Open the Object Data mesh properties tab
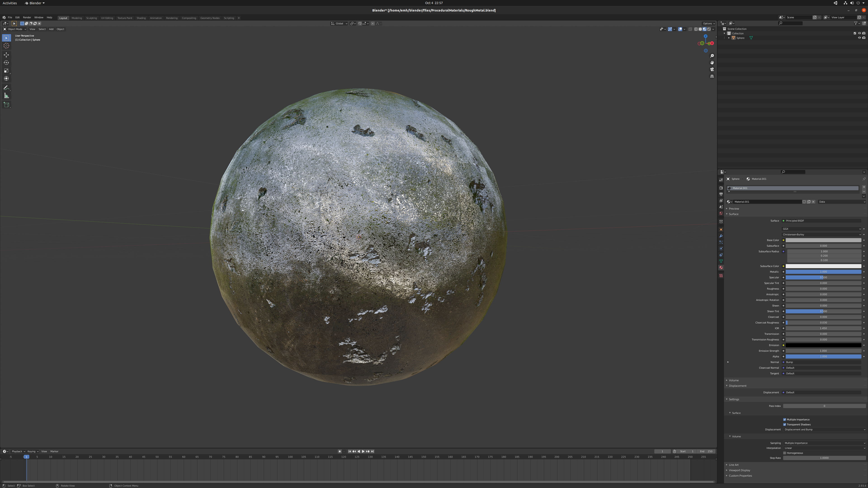The height and width of the screenshot is (488, 868). (721, 261)
